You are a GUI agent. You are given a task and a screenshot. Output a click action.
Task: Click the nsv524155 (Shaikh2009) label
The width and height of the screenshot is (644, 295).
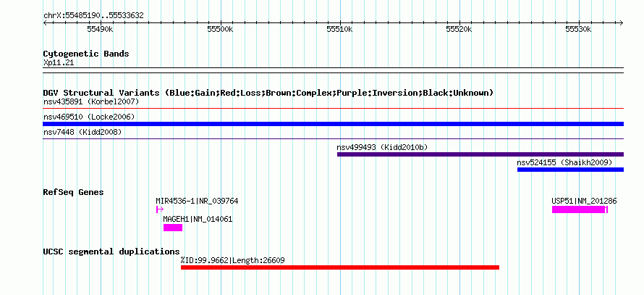click(x=564, y=162)
